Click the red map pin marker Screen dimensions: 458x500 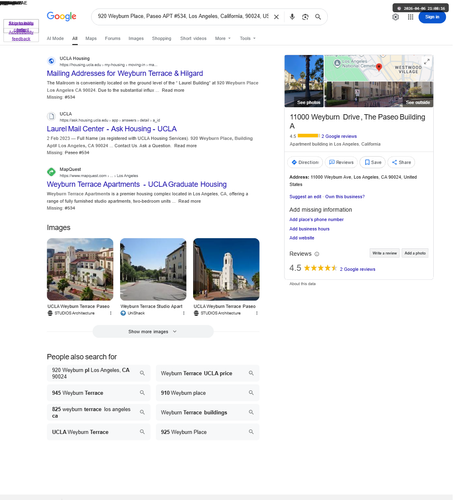tap(379, 67)
